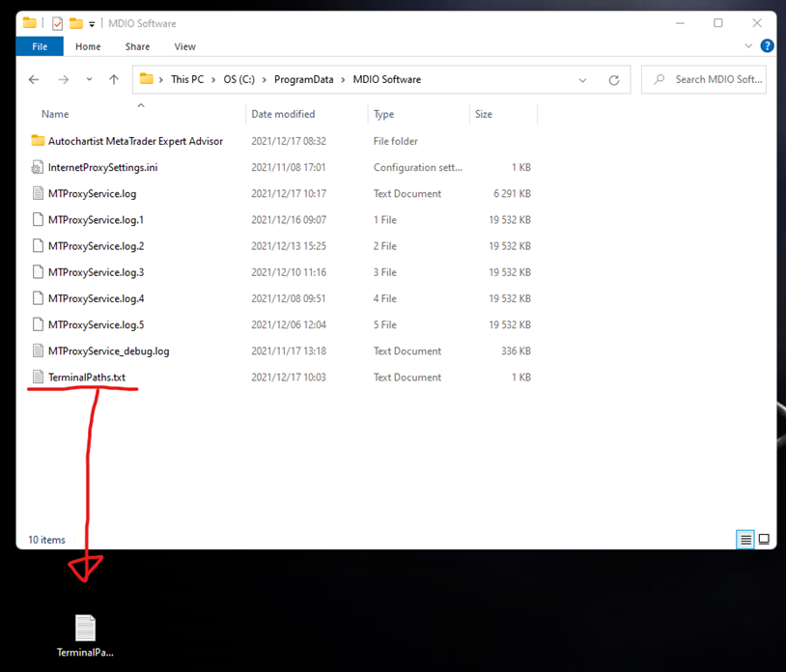
Task: Sort by the Size column header
Action: pyautogui.click(x=483, y=114)
